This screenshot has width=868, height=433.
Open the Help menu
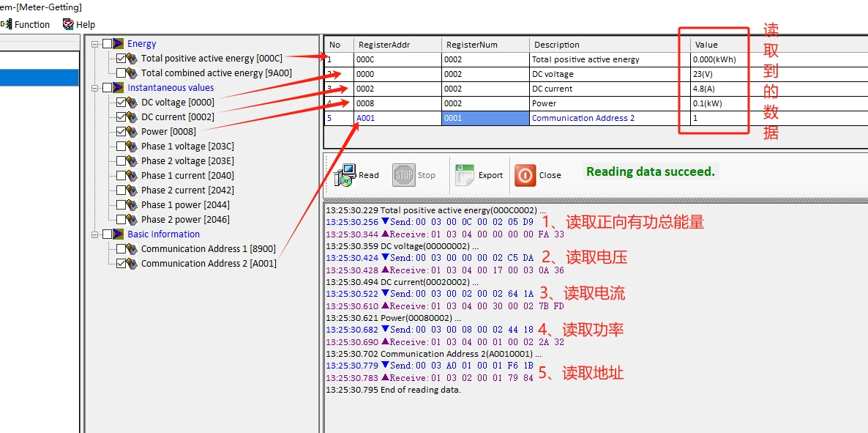pos(86,24)
